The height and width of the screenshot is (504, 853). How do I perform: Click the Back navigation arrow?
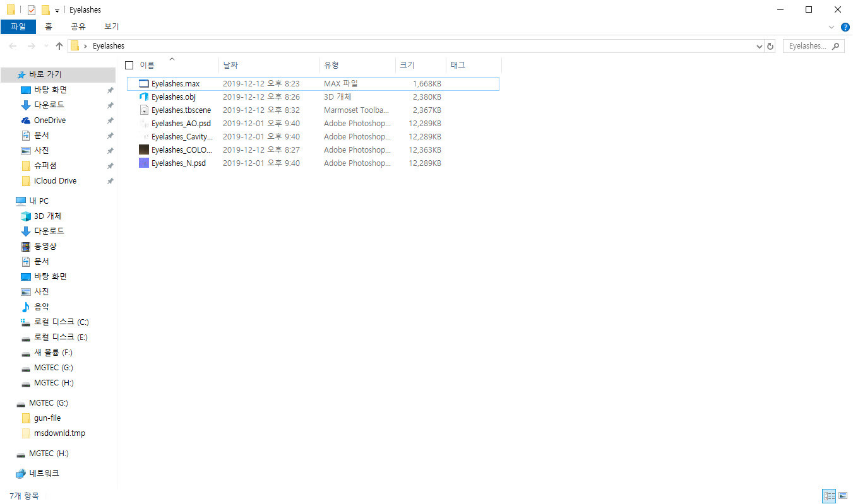pos(13,46)
